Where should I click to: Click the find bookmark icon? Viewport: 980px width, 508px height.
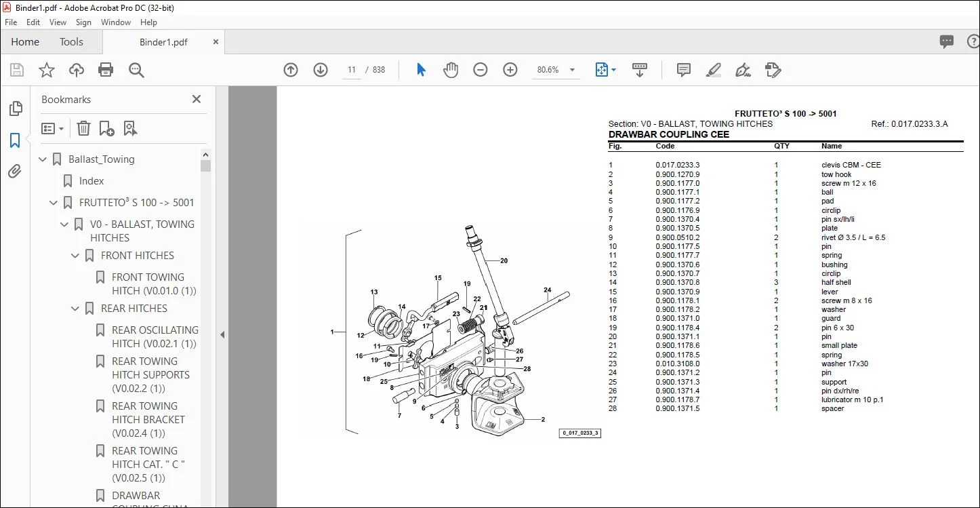pyautogui.click(x=131, y=128)
